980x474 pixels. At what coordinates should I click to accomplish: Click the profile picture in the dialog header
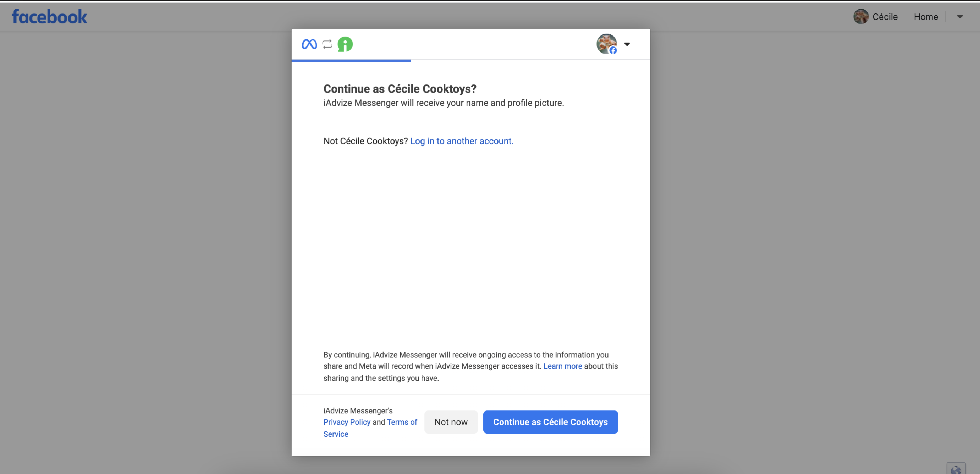coord(605,43)
